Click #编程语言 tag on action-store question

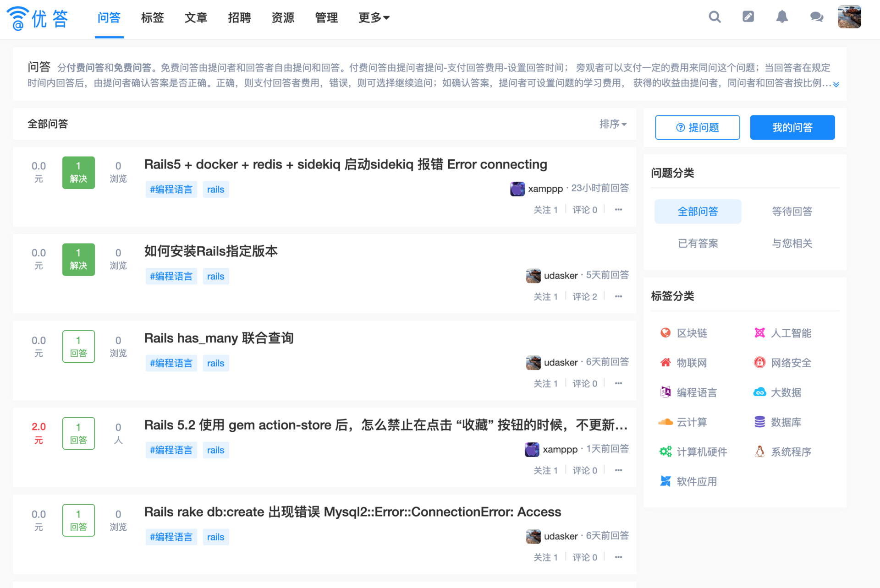(171, 450)
